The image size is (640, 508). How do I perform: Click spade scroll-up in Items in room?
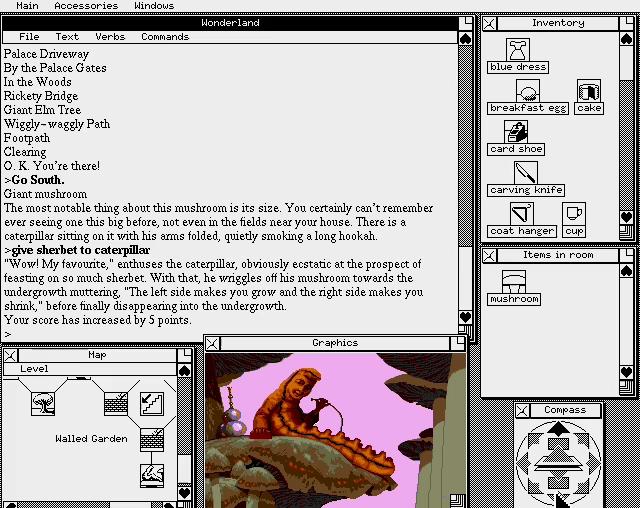point(626,271)
